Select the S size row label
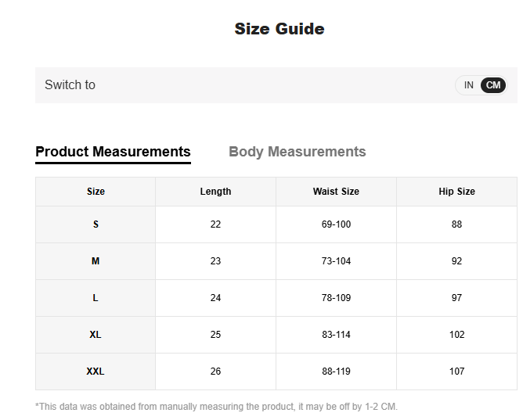 96,224
